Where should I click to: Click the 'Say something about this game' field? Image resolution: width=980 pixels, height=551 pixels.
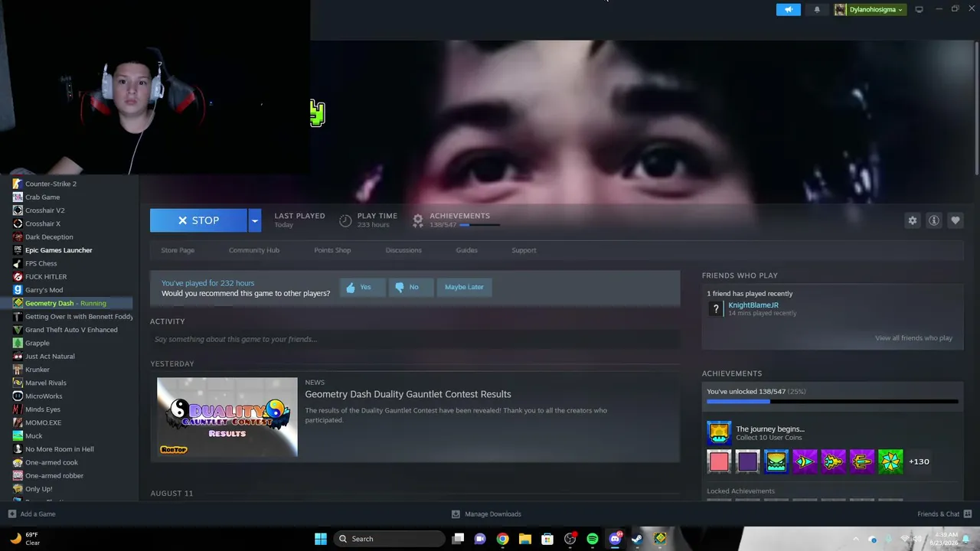pos(415,339)
